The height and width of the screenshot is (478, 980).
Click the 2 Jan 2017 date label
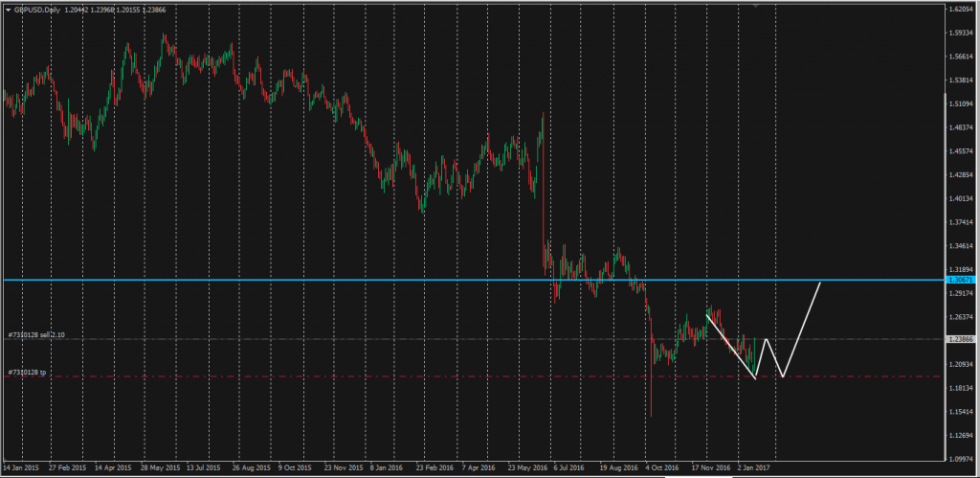pos(753,468)
